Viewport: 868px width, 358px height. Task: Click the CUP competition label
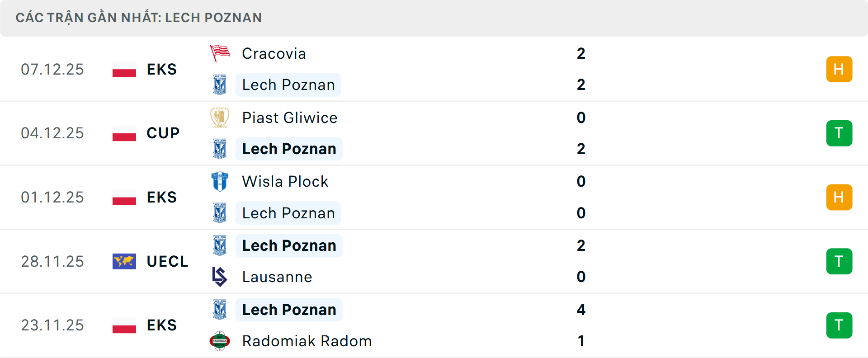pos(162,133)
